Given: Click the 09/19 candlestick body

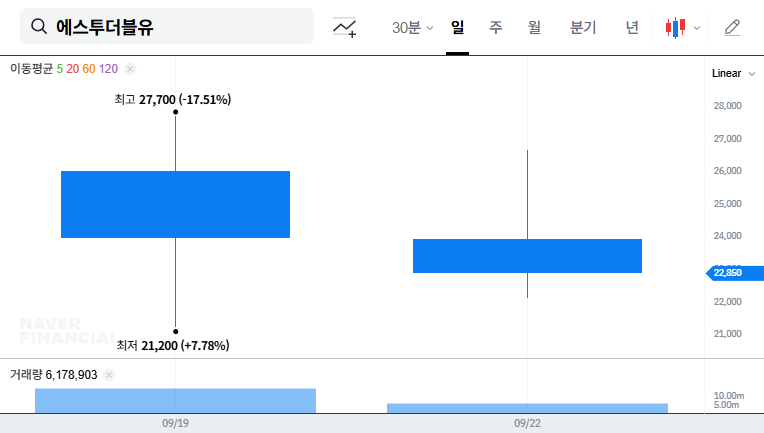Looking at the screenshot, I should 175,205.
